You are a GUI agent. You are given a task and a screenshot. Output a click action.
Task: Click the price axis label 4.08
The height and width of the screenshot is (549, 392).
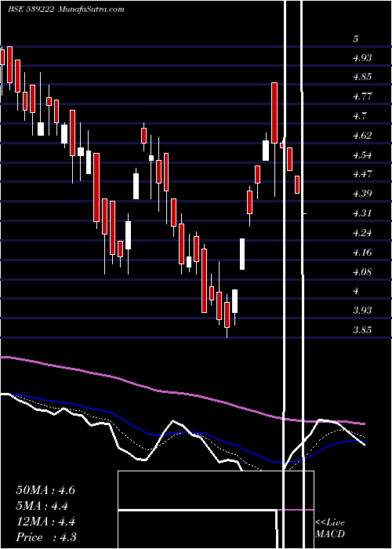362,271
